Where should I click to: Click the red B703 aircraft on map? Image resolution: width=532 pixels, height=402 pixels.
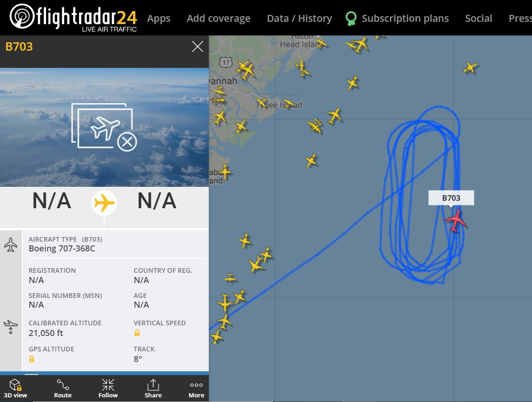[456, 220]
